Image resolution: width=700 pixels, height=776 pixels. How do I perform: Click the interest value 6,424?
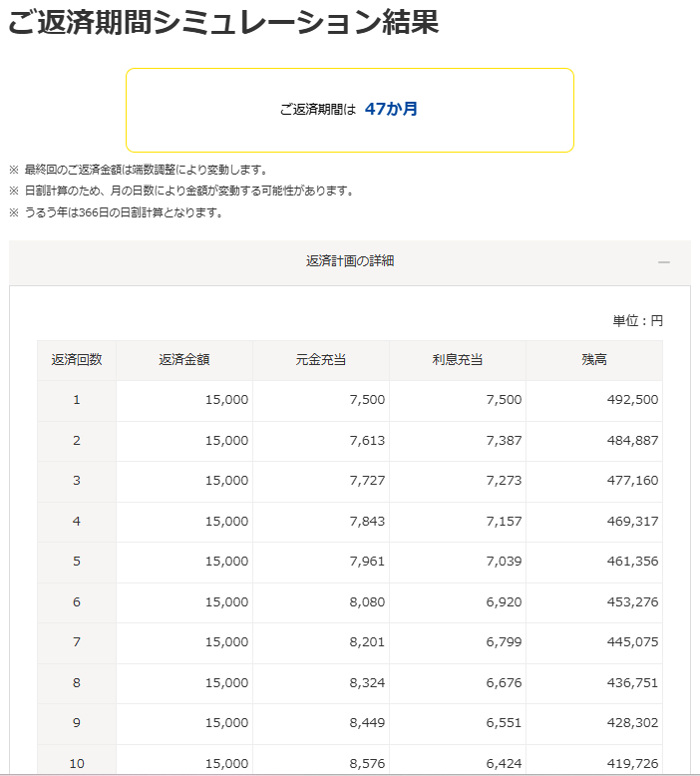(503, 763)
